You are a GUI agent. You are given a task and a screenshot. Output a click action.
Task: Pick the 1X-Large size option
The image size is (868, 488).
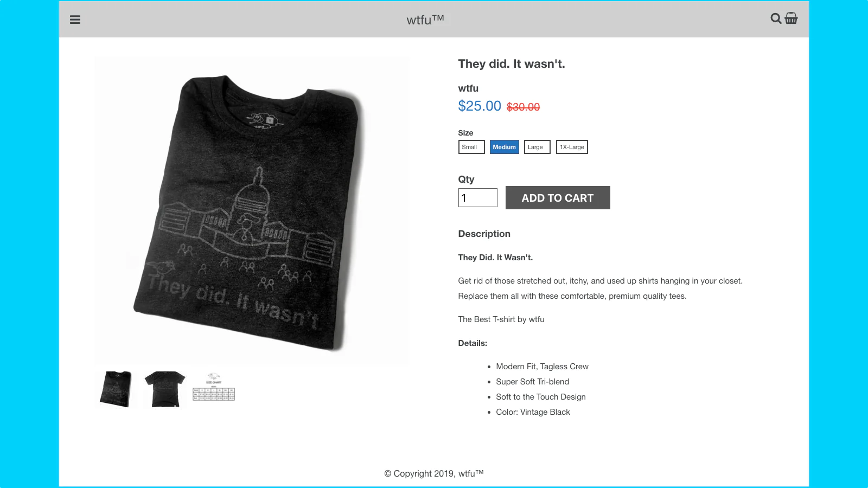click(x=572, y=147)
